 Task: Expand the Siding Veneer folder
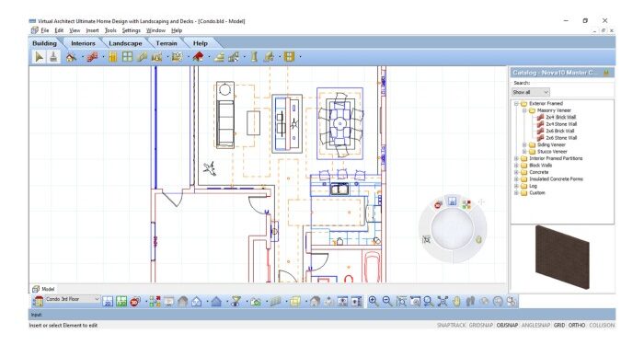coord(524,145)
